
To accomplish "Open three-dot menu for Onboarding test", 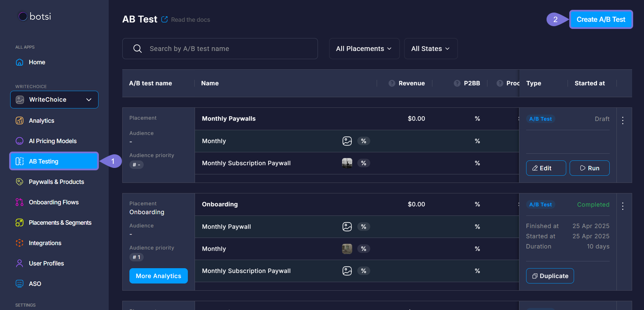I will pos(622,206).
